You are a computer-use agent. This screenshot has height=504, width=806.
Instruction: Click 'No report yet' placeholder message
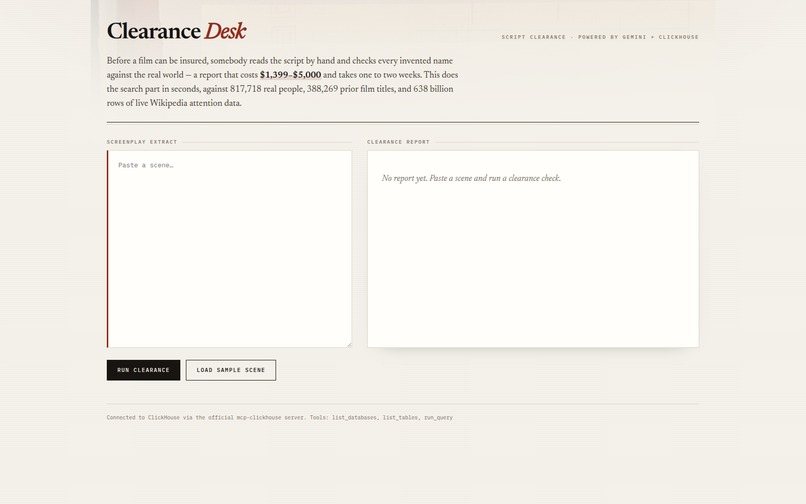(x=471, y=178)
